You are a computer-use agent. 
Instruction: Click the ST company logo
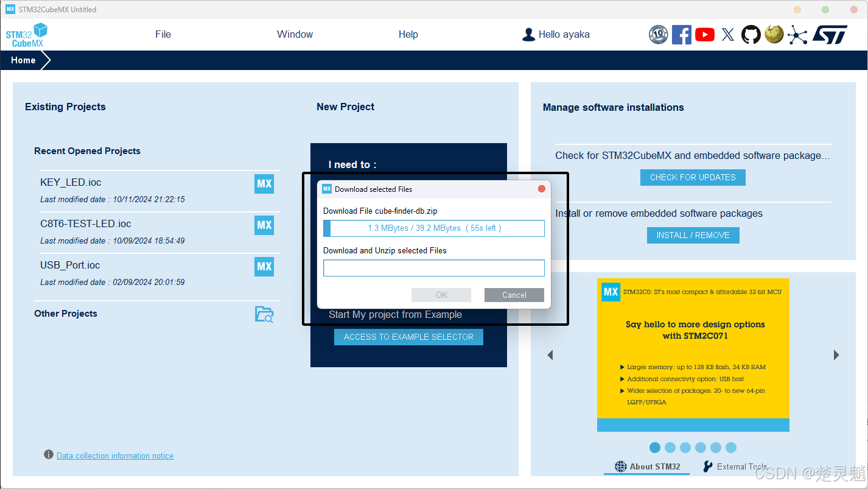click(x=830, y=35)
